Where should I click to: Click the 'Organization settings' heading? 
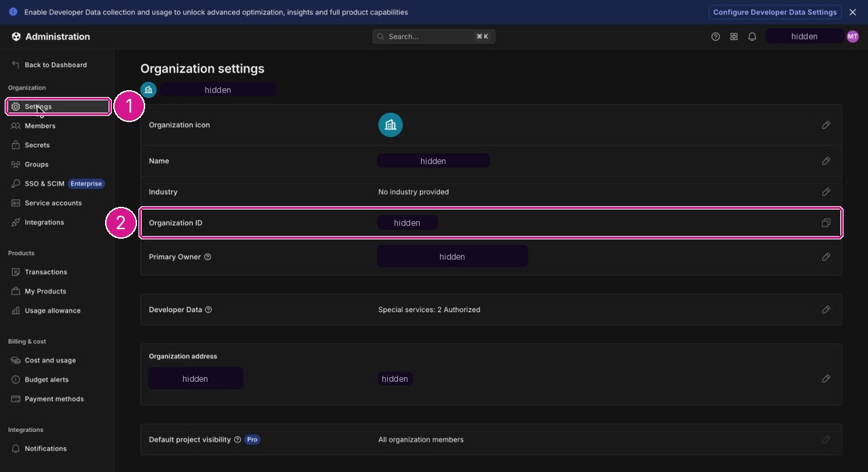[x=202, y=68]
